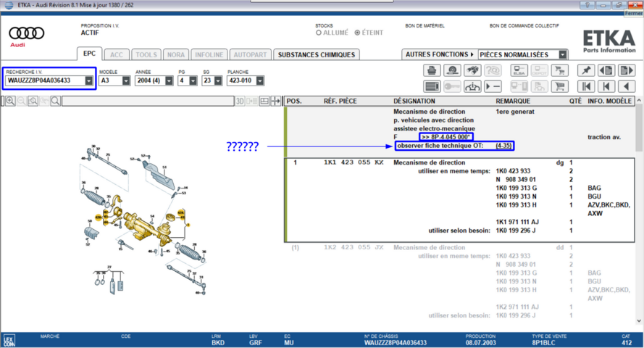Switch to the NORA tab
The width and height of the screenshot is (644, 348).
click(x=176, y=54)
